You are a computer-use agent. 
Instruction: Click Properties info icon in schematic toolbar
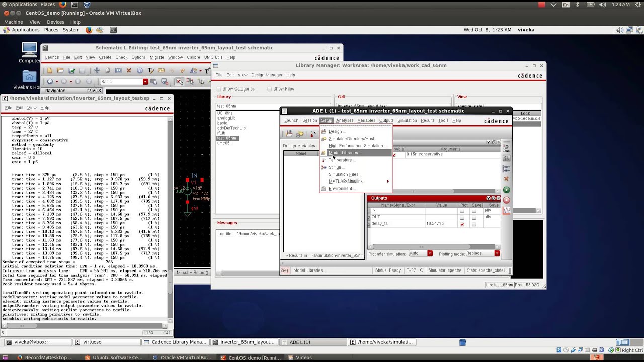[140, 71]
